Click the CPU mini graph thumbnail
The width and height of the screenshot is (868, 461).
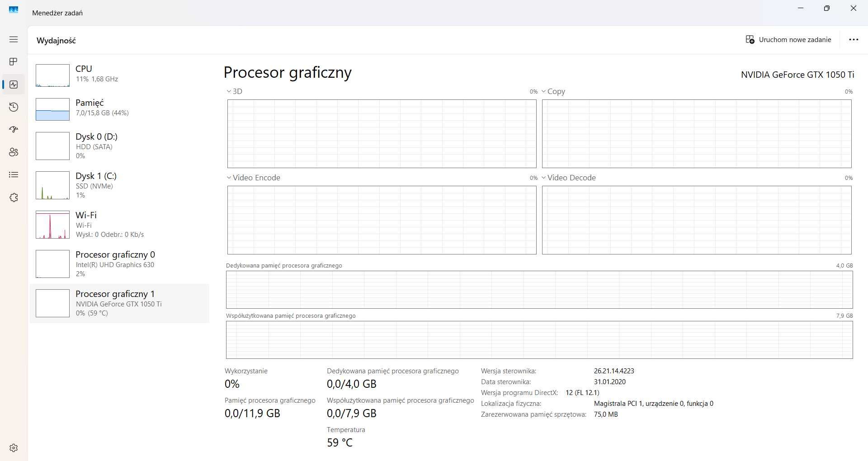pos(52,75)
